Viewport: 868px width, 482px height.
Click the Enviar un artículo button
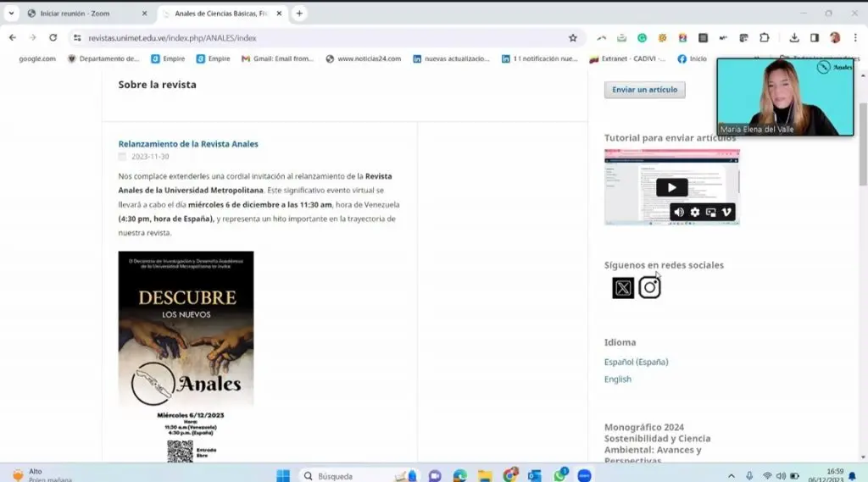(644, 90)
